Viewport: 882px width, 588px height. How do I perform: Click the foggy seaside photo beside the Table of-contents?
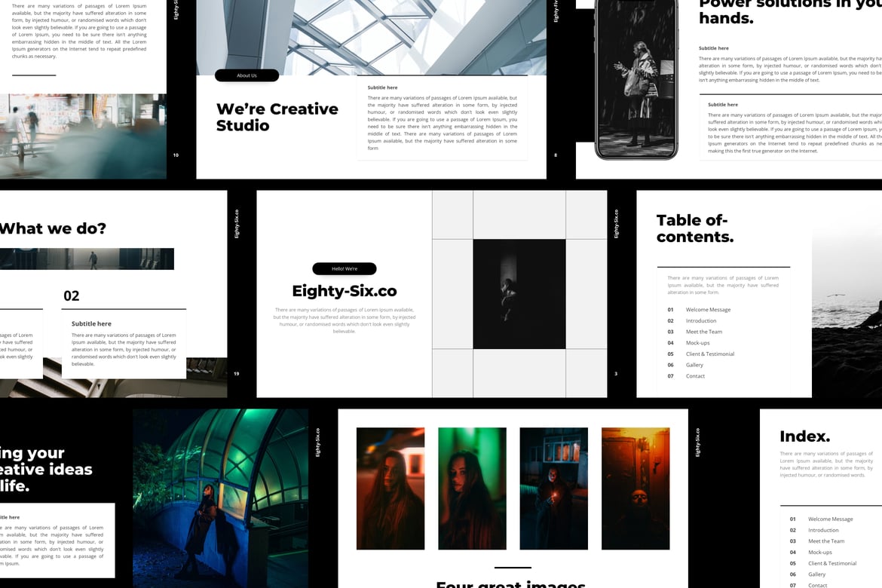[x=847, y=294]
